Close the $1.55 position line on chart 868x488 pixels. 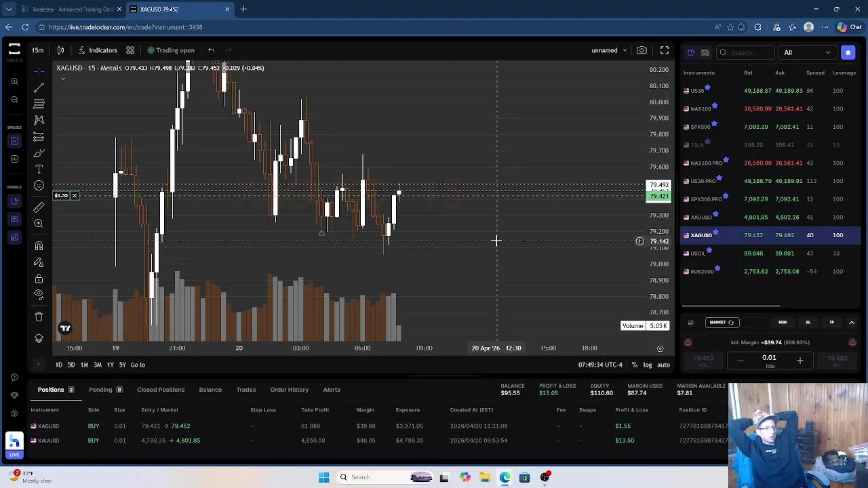tap(75, 196)
